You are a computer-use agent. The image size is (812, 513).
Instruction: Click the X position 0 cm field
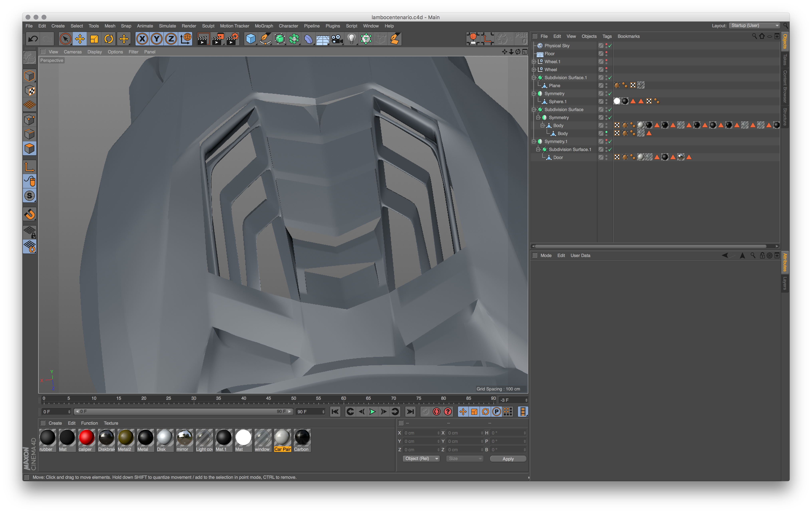tap(421, 433)
